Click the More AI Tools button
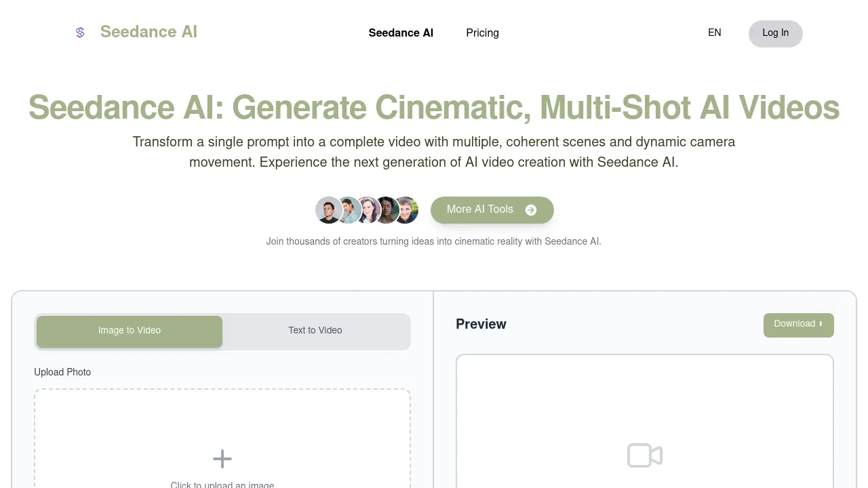The width and height of the screenshot is (868, 488). point(492,210)
